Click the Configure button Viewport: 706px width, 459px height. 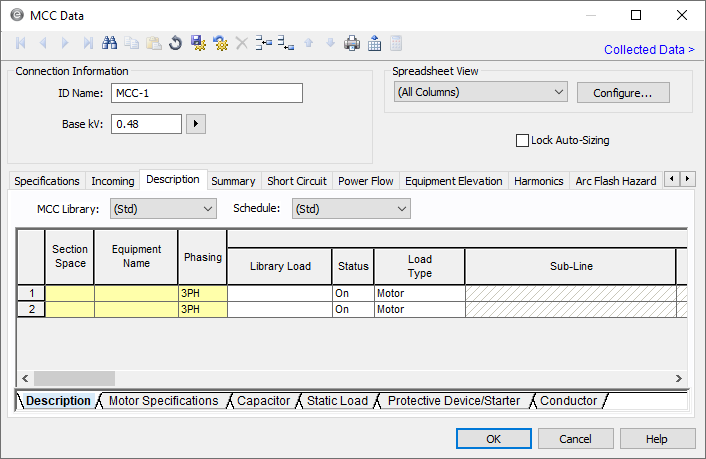point(622,93)
